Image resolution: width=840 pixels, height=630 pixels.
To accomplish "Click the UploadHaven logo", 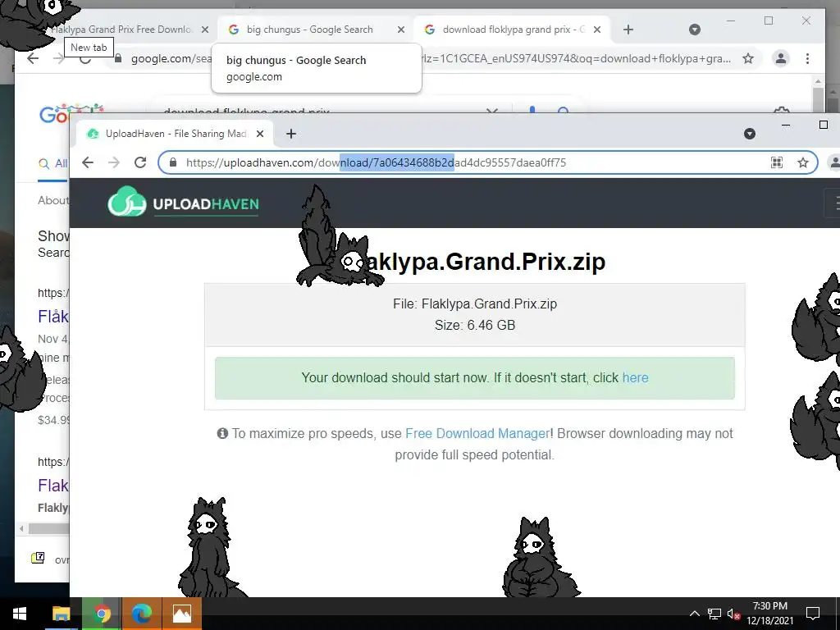I will tap(183, 203).
